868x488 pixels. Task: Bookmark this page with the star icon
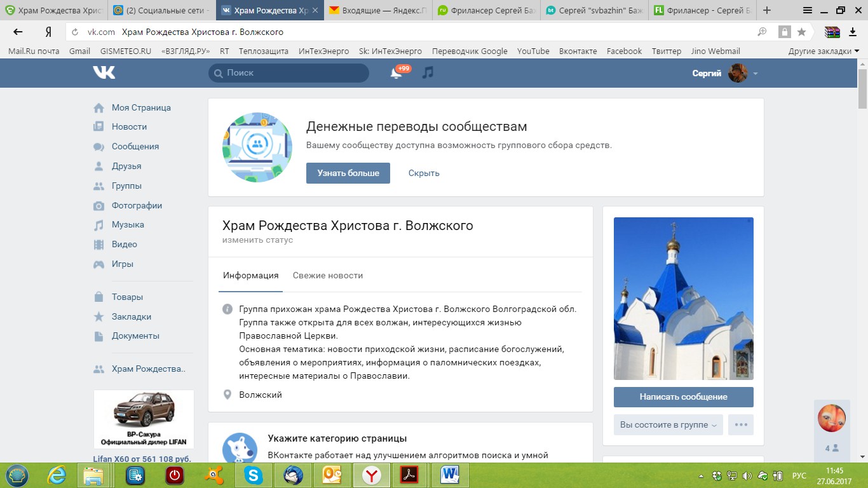tap(801, 32)
